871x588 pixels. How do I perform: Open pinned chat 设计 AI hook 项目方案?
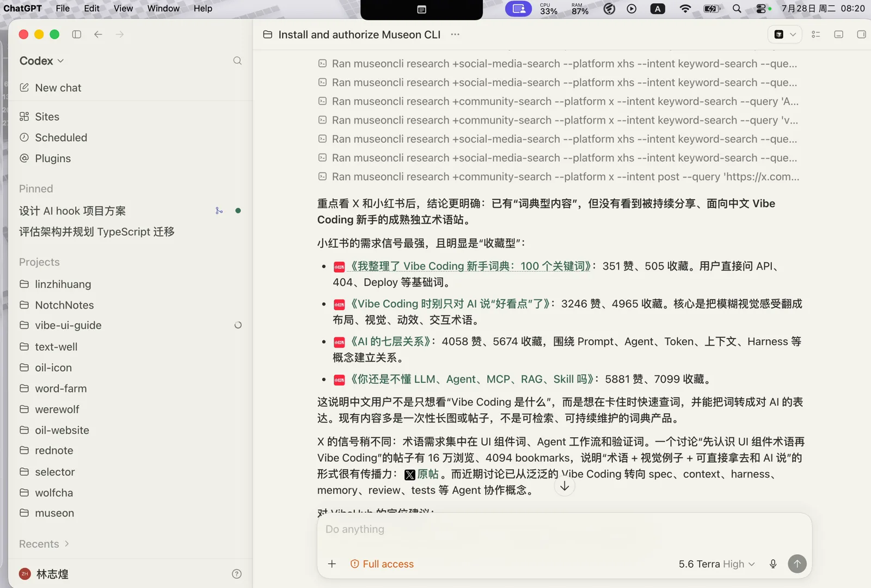[x=130, y=211]
